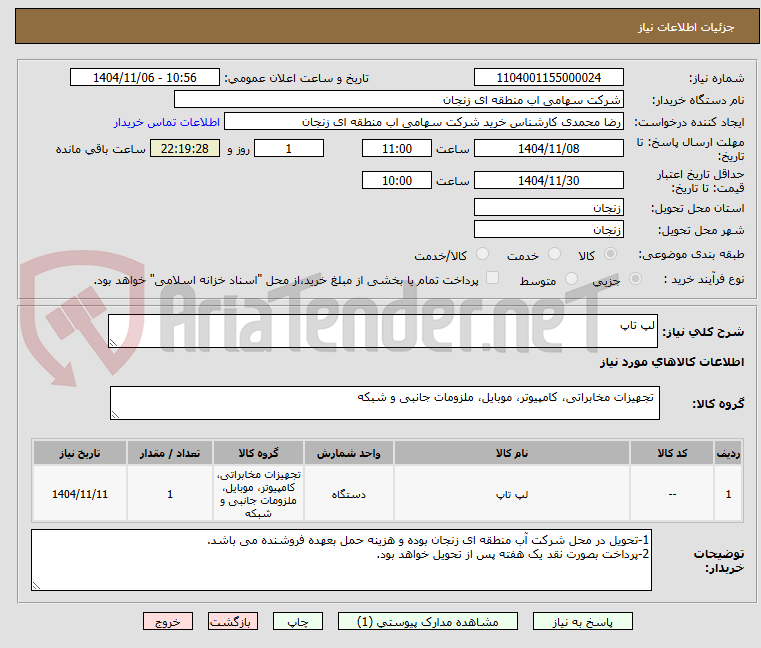Screen dimensions: 761x648
Task: Click the بازگشت back button
Action: click(x=232, y=621)
